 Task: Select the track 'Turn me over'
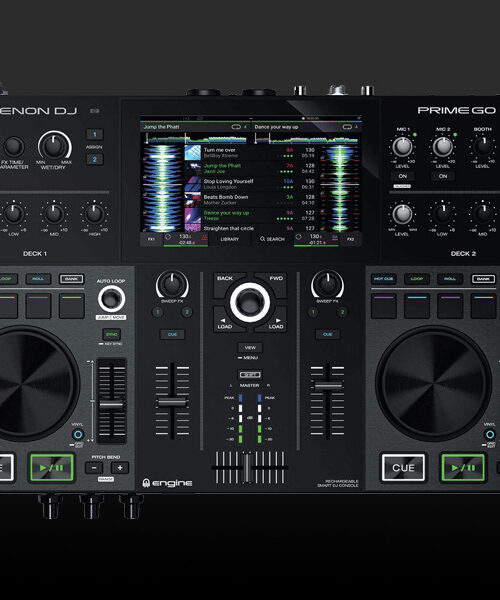[252, 153]
